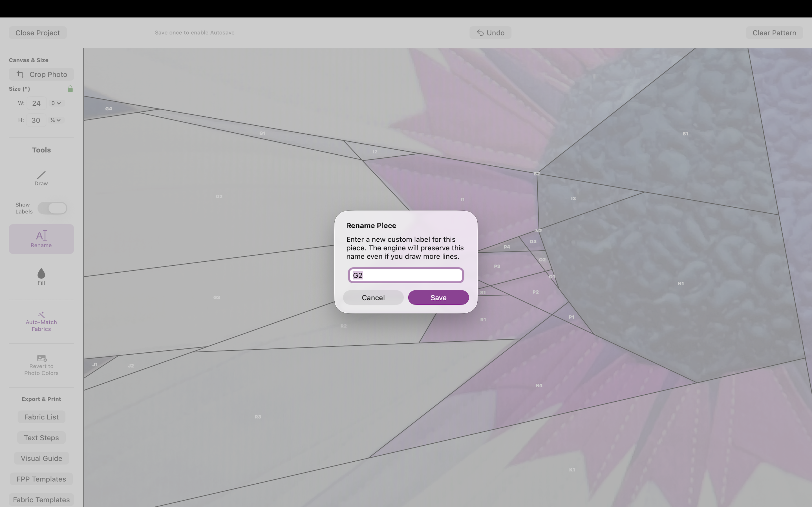This screenshot has height=507, width=812.
Task: Open the Visual Guide
Action: click(x=41, y=458)
